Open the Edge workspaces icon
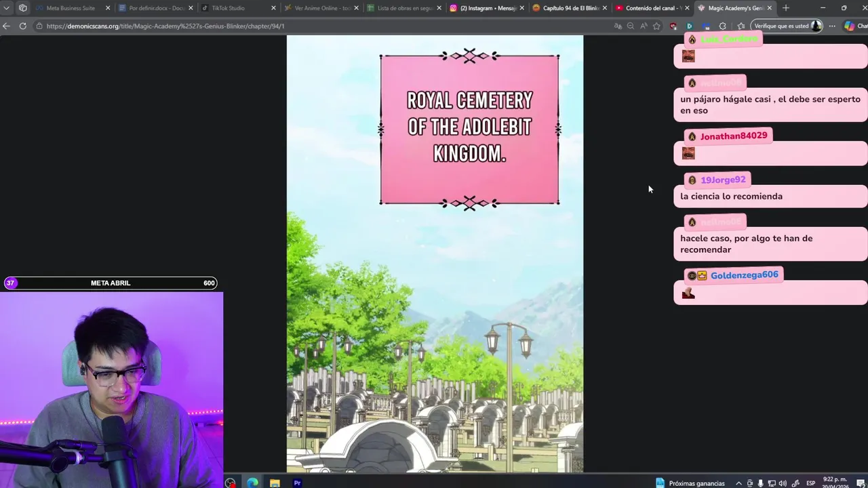 tap(22, 8)
